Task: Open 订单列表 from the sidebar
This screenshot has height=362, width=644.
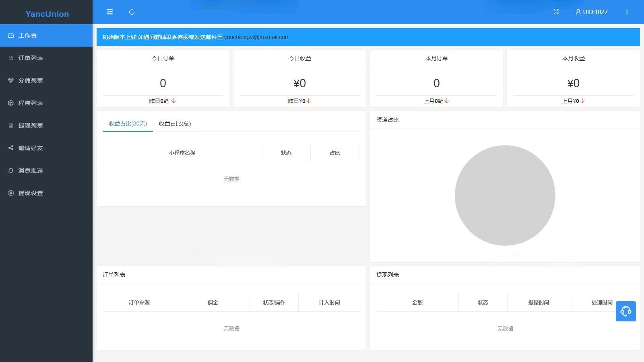Action: [x=29, y=58]
